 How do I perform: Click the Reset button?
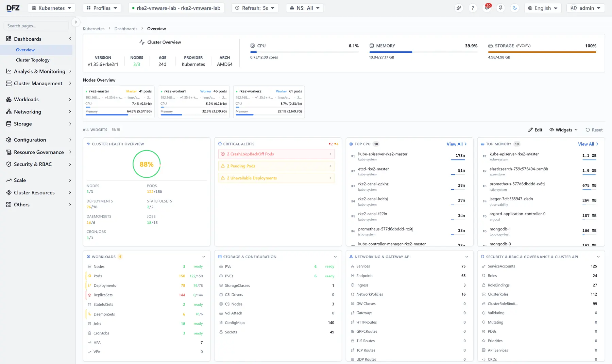594,130
